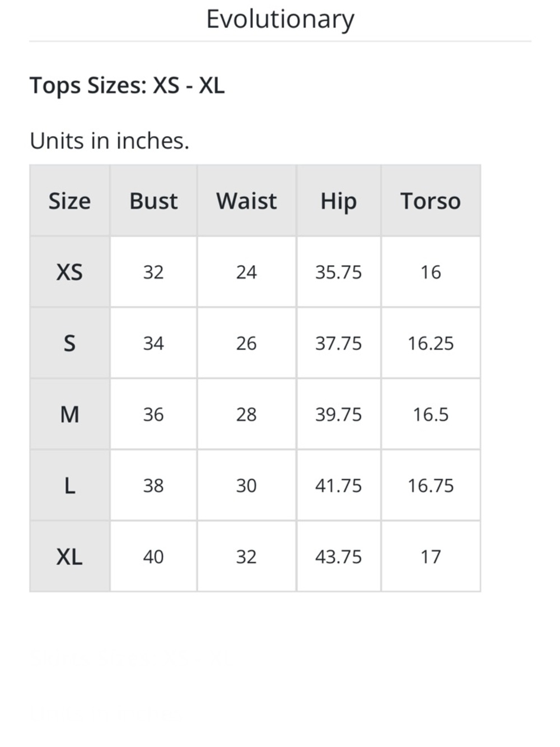Select the M size row label
Viewport: 560px width, 747px height.
(69, 414)
